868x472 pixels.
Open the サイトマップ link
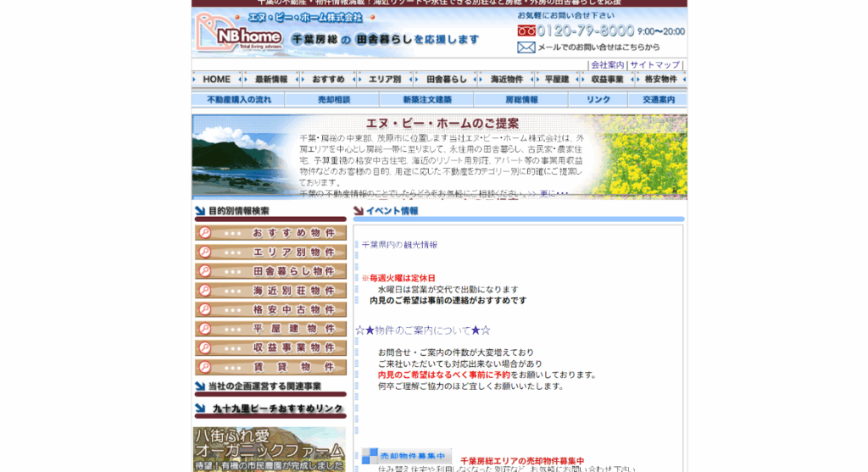click(x=654, y=65)
